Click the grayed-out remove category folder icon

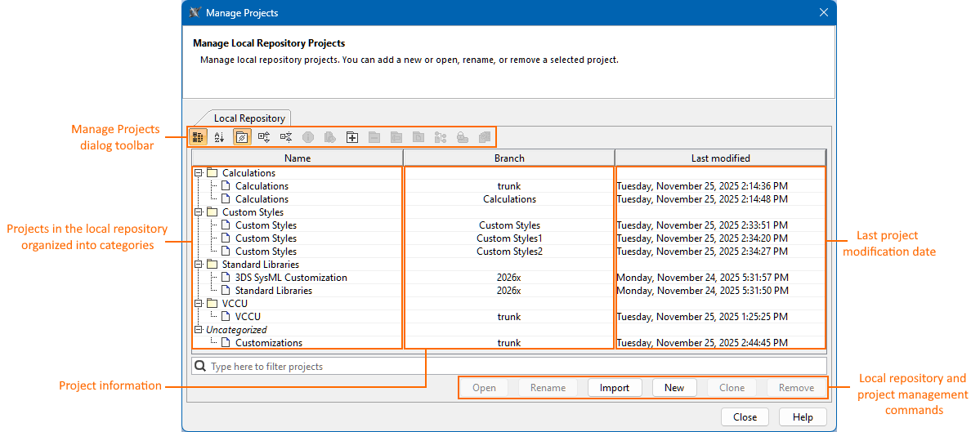[x=374, y=137]
